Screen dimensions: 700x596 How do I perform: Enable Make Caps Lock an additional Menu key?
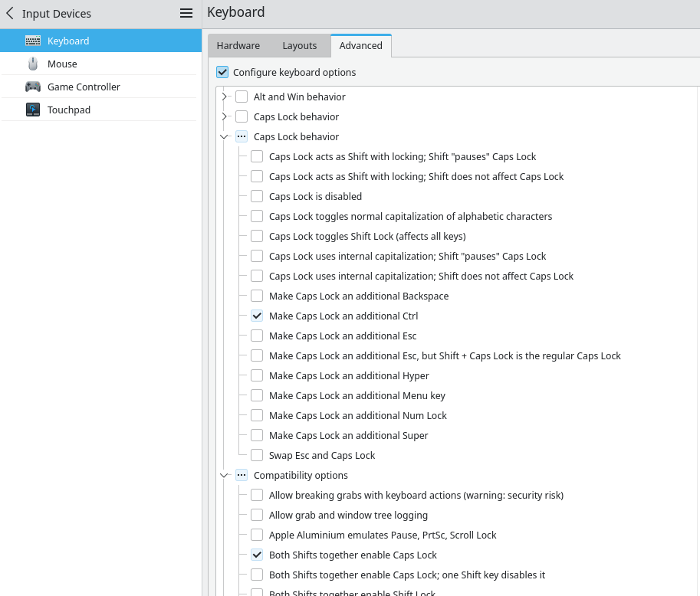pyautogui.click(x=257, y=395)
